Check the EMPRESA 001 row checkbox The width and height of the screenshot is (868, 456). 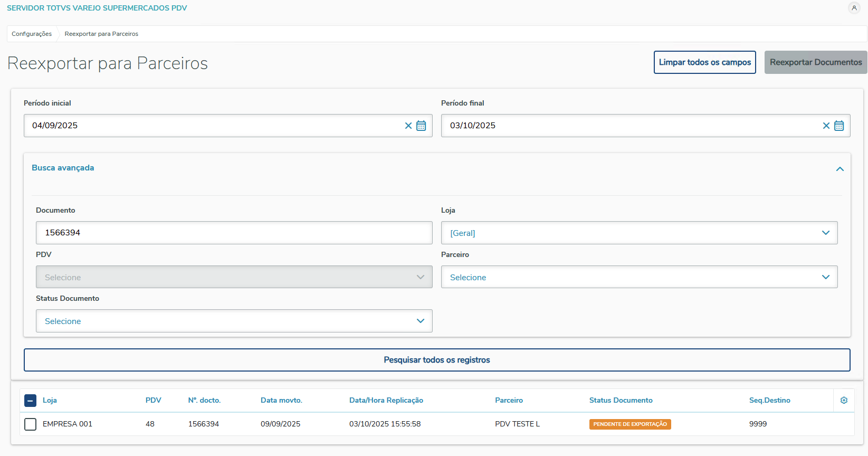[x=31, y=424]
